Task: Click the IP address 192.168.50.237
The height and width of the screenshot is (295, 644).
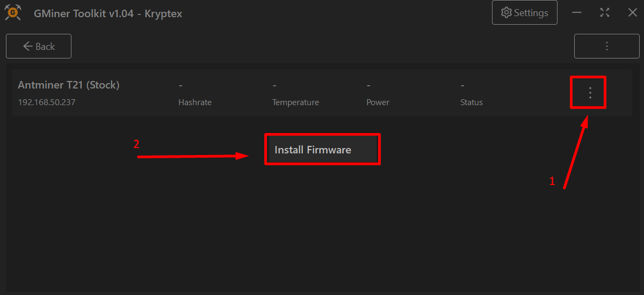Action: 47,102
